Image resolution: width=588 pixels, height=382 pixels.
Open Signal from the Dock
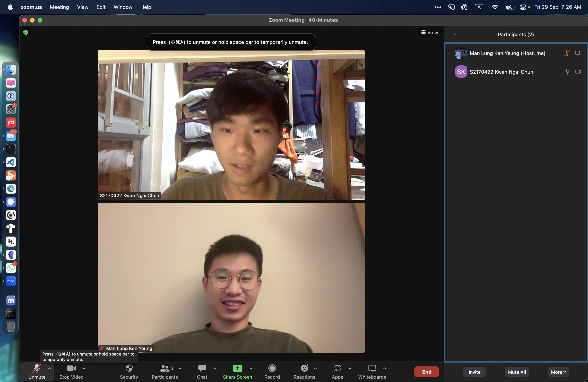click(x=11, y=202)
